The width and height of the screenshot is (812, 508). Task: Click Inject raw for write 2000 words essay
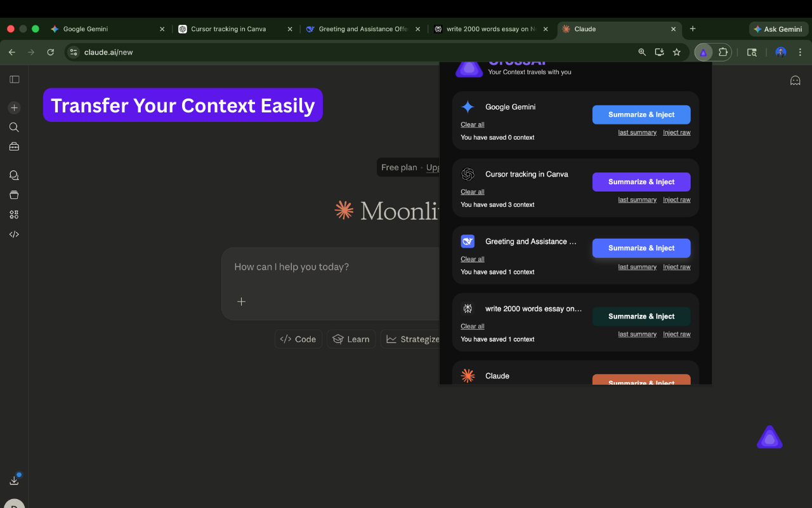tap(677, 335)
